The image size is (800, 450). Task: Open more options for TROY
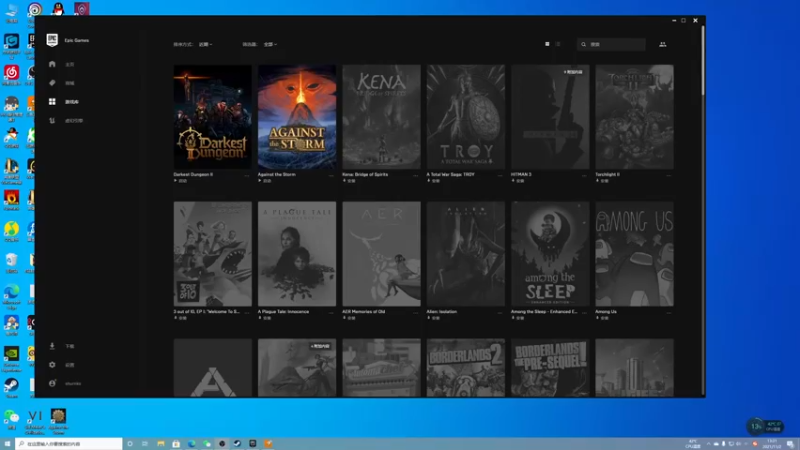click(500, 175)
